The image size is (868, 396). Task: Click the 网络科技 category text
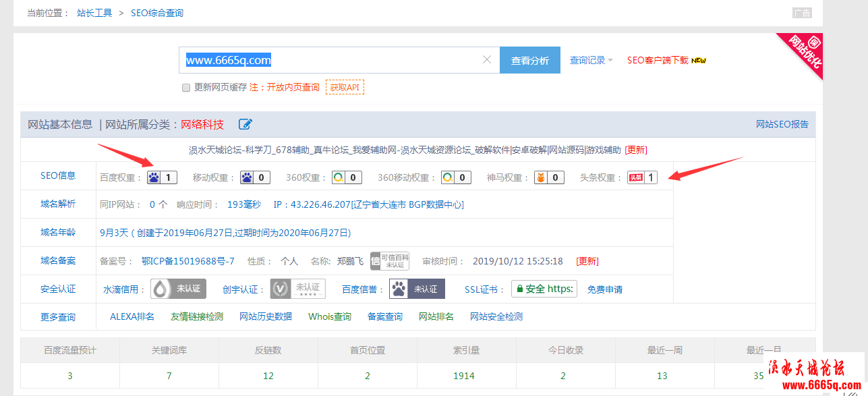202,125
